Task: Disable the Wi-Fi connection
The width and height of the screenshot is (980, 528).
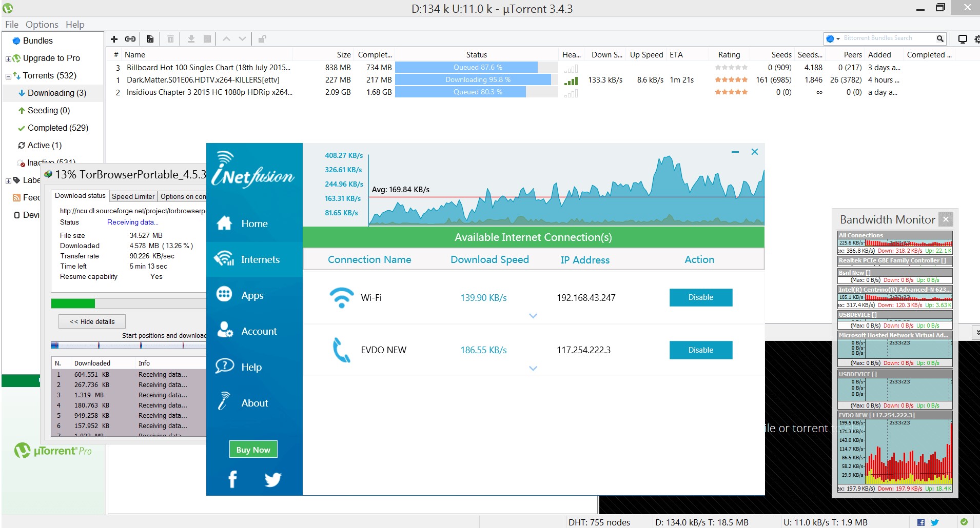Action: click(700, 297)
